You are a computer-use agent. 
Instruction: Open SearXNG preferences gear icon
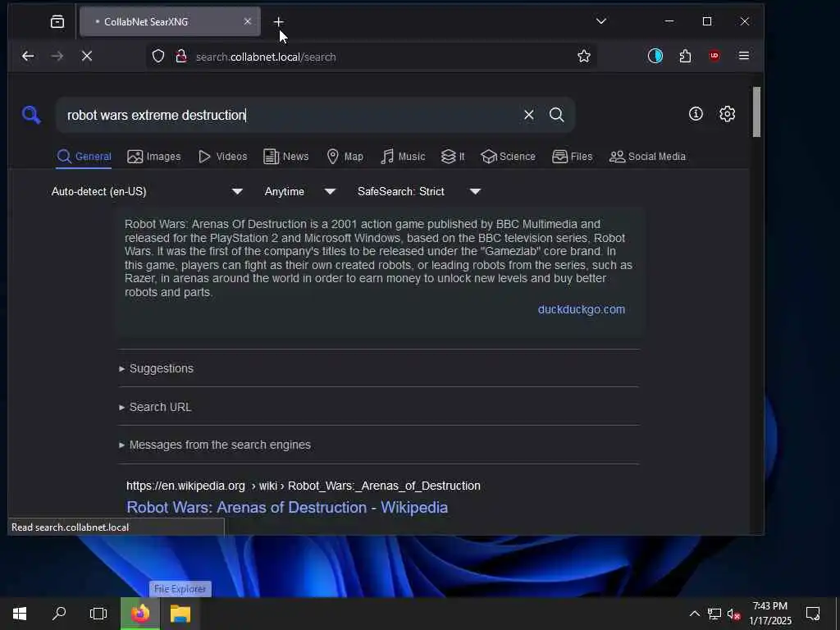tap(727, 113)
